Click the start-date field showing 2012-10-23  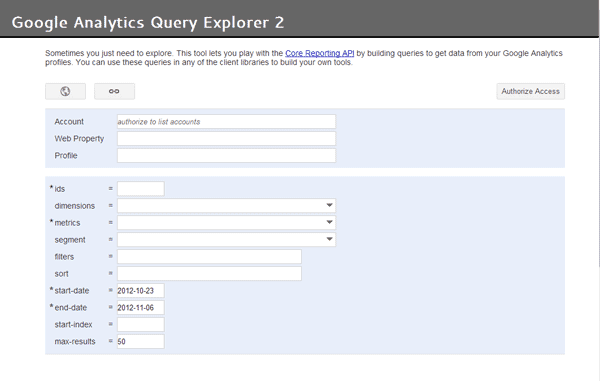(141, 291)
